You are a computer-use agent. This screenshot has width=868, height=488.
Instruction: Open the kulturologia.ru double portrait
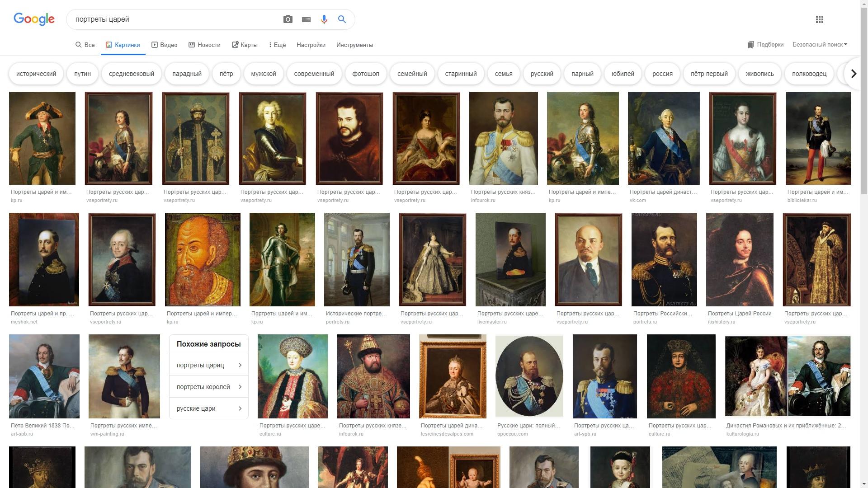(x=788, y=376)
